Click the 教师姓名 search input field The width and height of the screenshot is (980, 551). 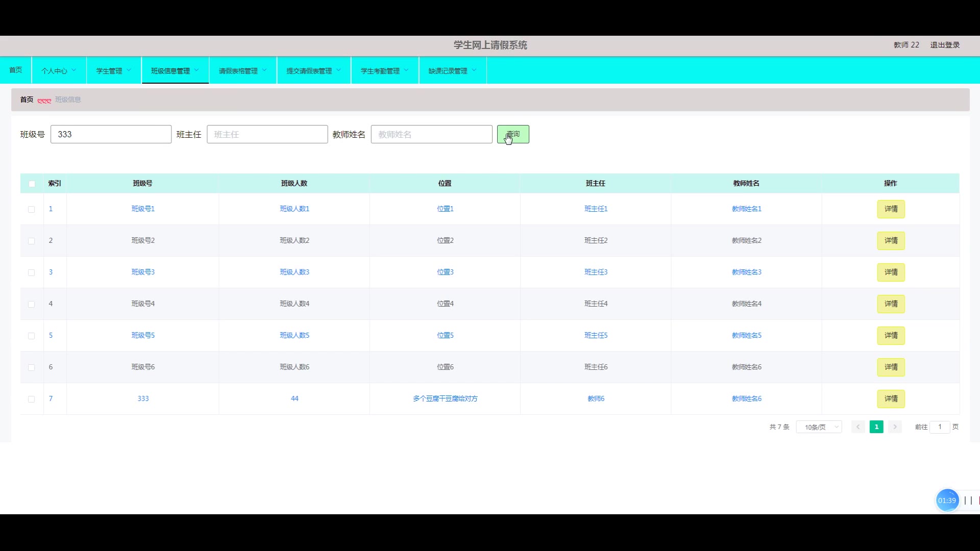431,134
